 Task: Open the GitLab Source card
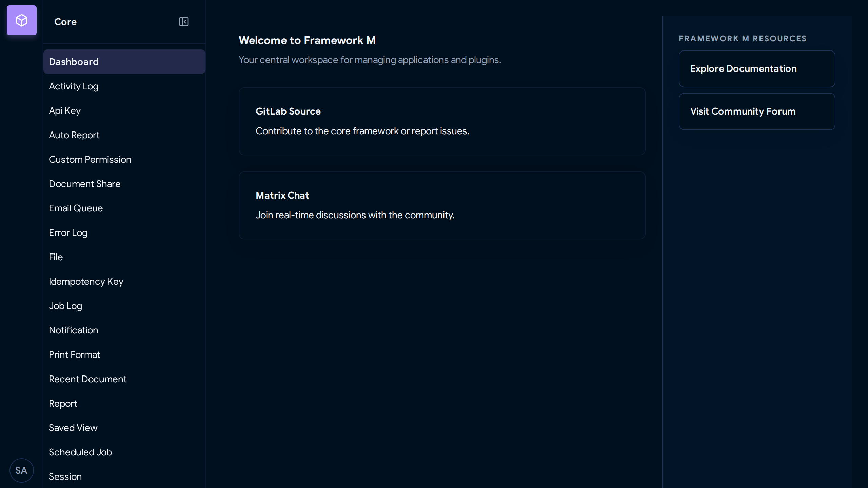(x=442, y=121)
